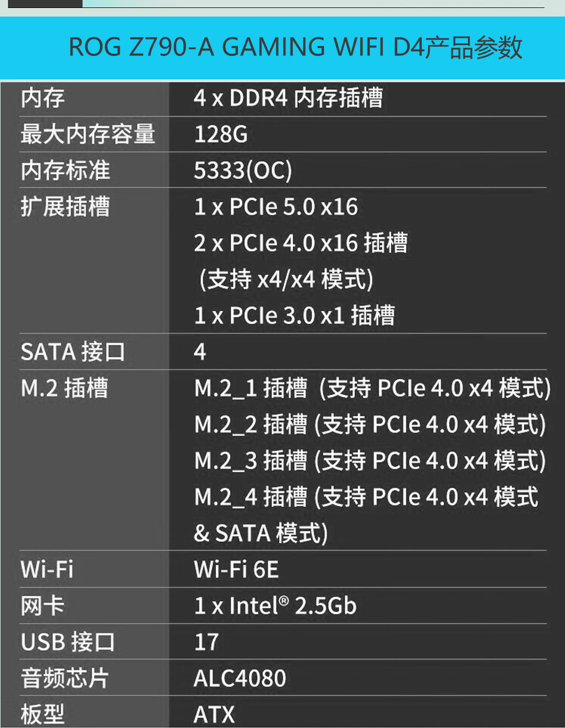The height and width of the screenshot is (728, 565).
Task: Select the USB 接口 label
Action: point(68,642)
